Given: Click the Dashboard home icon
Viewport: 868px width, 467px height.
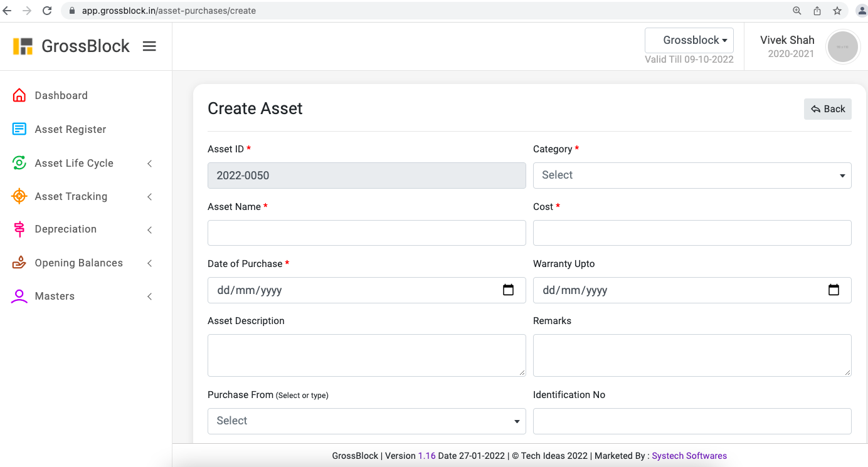Looking at the screenshot, I should pos(19,95).
